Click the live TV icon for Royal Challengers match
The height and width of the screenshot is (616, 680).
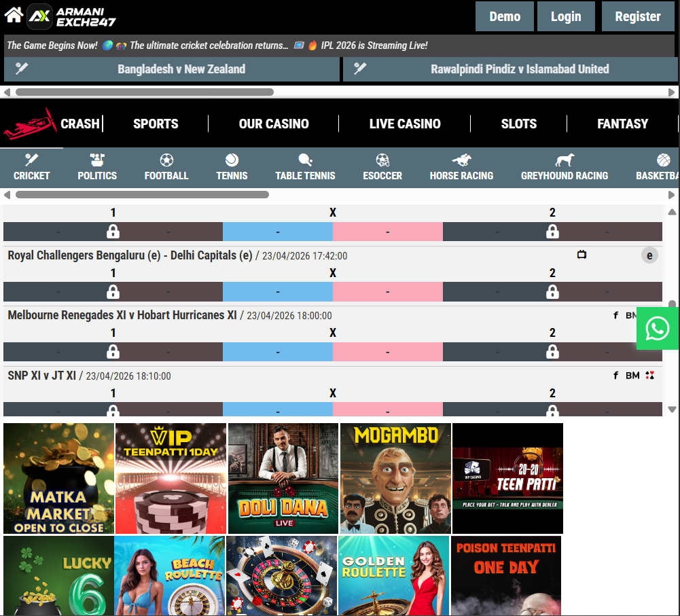coord(581,255)
